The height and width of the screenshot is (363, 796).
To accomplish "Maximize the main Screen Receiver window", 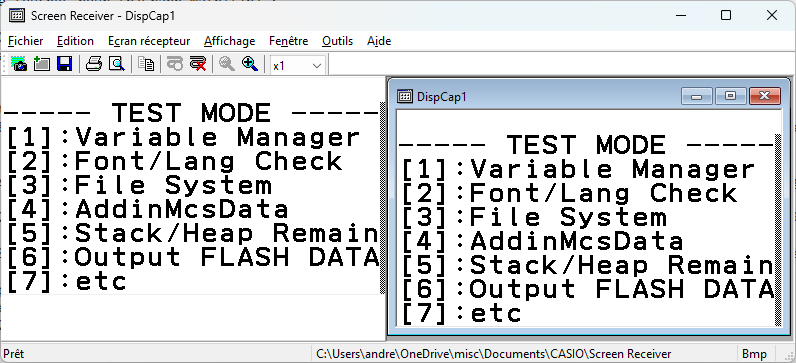I will (726, 15).
